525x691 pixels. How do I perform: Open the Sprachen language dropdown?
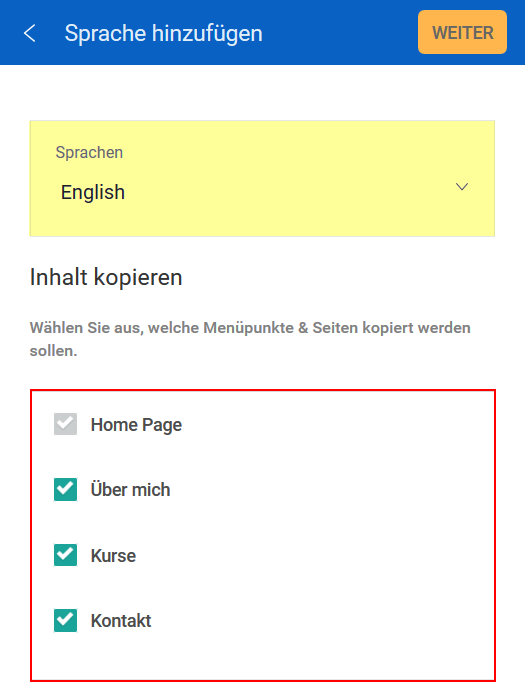point(262,178)
